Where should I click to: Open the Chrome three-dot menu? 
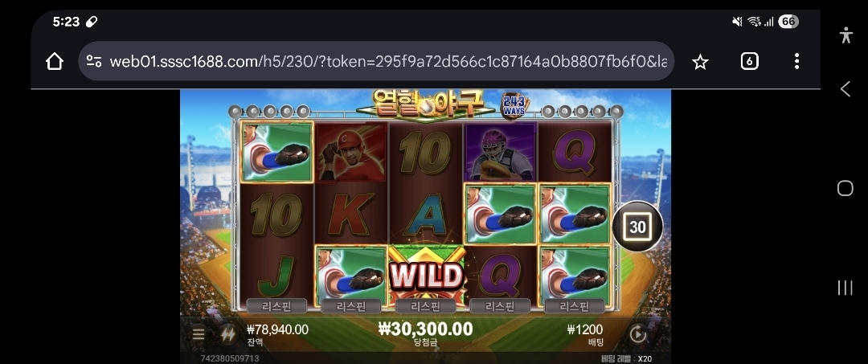coord(796,61)
